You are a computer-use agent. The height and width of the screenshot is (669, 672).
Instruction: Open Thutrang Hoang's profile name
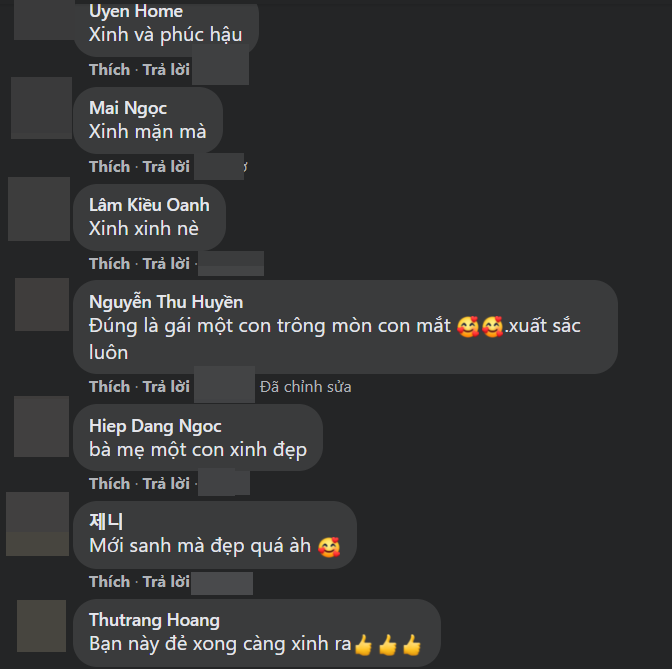154,620
